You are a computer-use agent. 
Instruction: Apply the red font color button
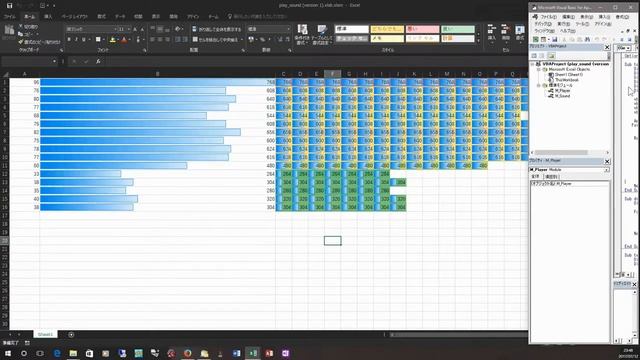(x=124, y=40)
